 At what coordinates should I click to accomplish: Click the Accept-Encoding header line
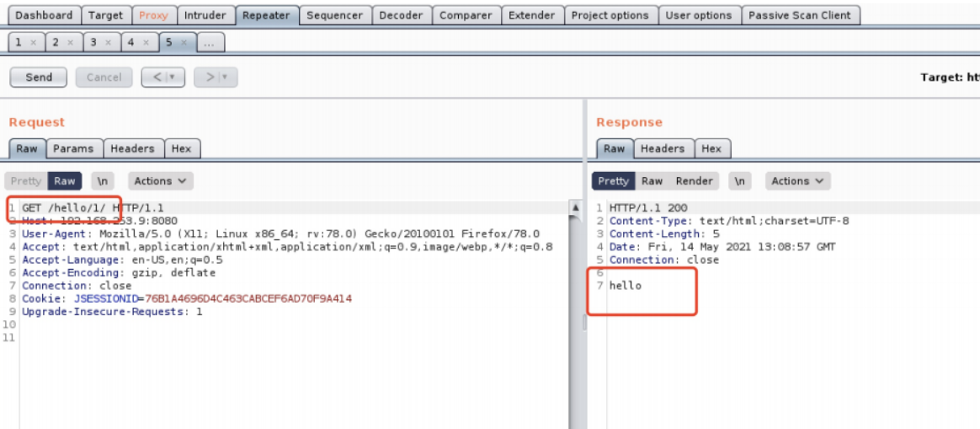119,273
